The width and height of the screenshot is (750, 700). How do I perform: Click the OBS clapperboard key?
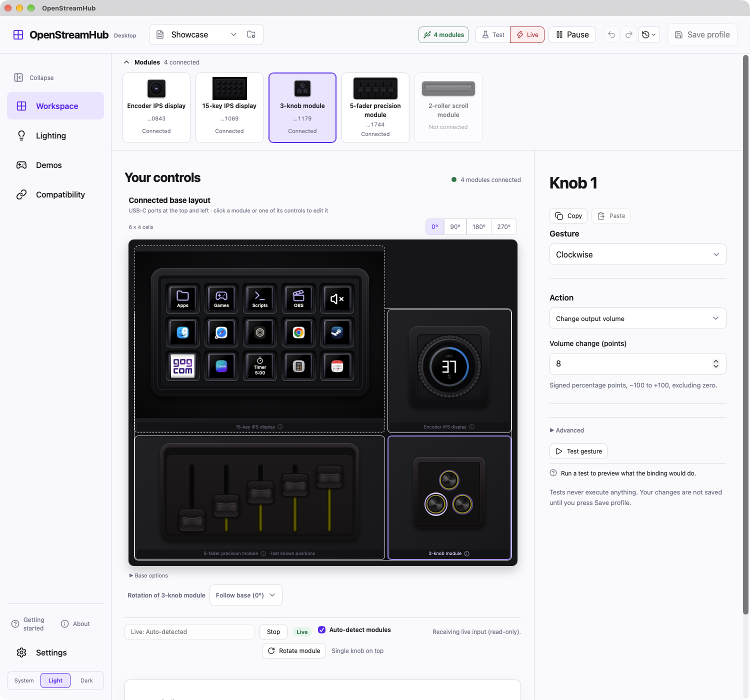298,298
